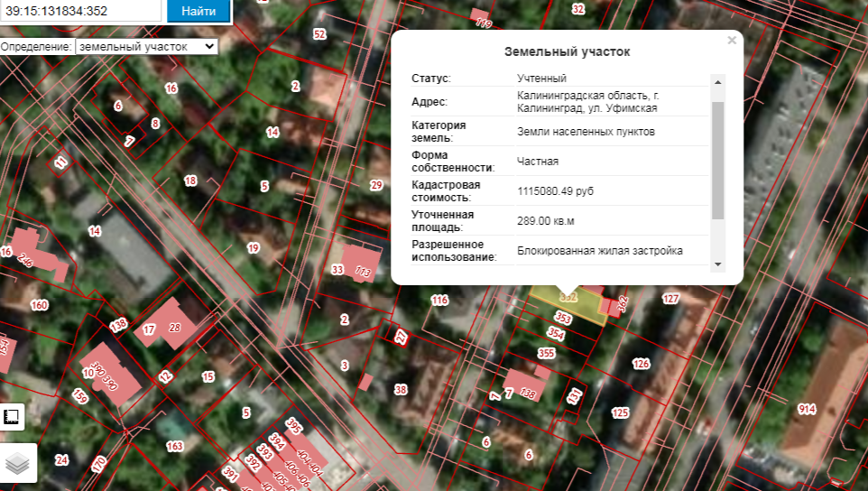This screenshot has height=491, width=868.
Task: Select land parcel 163
Action: tap(174, 446)
